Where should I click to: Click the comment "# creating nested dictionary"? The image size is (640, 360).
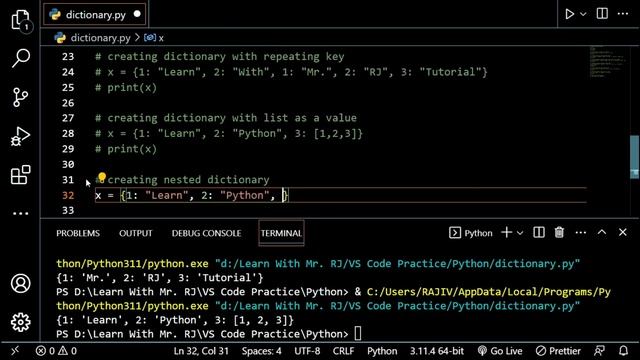tap(182, 180)
